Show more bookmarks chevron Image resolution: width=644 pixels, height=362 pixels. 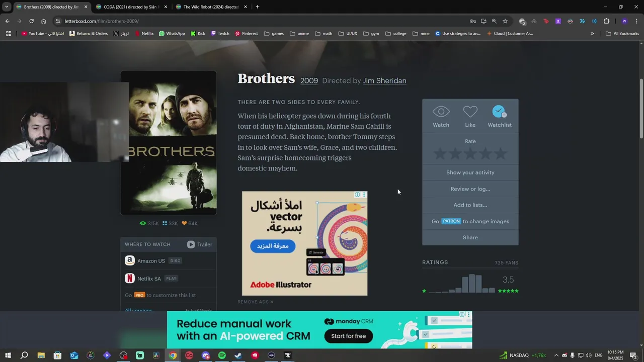pyautogui.click(x=592, y=34)
